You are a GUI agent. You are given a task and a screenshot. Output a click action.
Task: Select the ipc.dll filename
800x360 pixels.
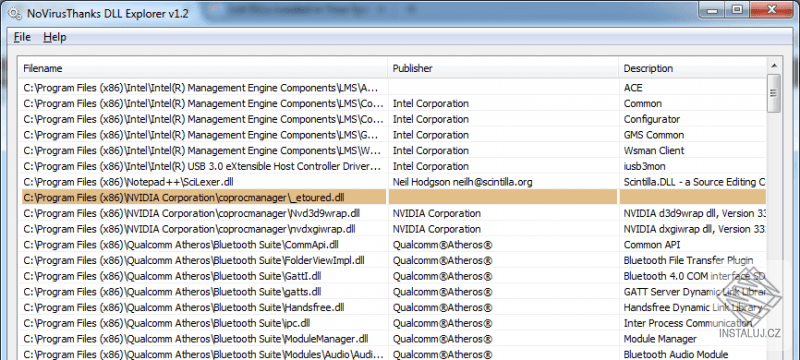[167, 323]
